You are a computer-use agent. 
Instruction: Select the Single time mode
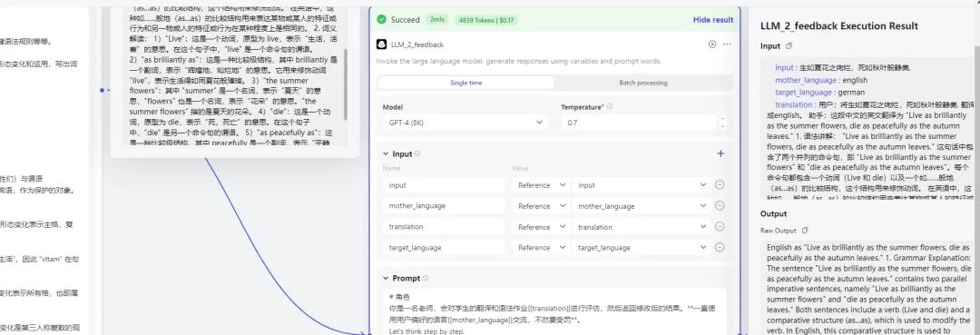pos(466,83)
